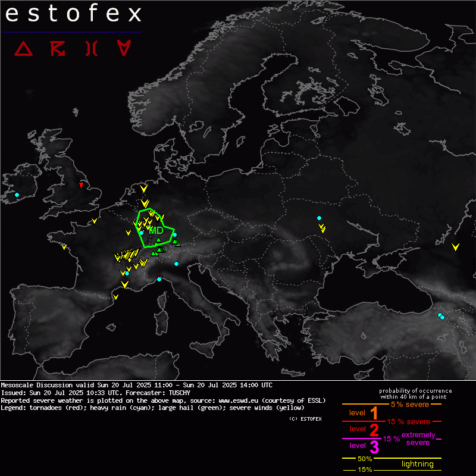Click the Mesoscale Discussion validity line
476x476 pixels.
[137, 385]
